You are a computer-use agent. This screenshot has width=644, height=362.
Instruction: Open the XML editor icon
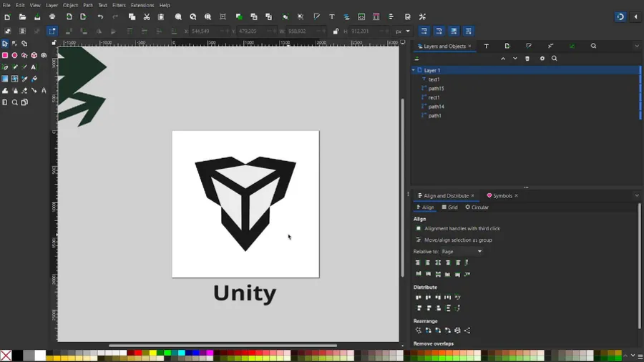coord(361,17)
